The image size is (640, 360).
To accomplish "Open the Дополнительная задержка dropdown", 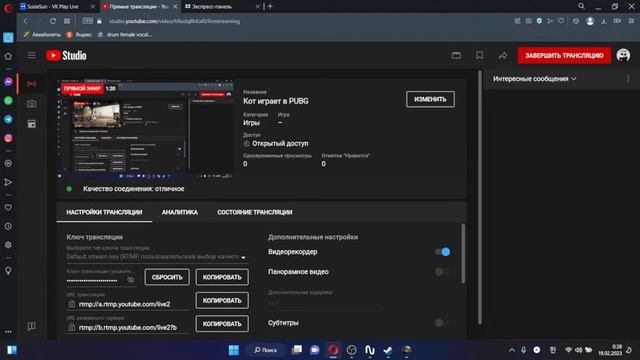I will tap(324, 303).
